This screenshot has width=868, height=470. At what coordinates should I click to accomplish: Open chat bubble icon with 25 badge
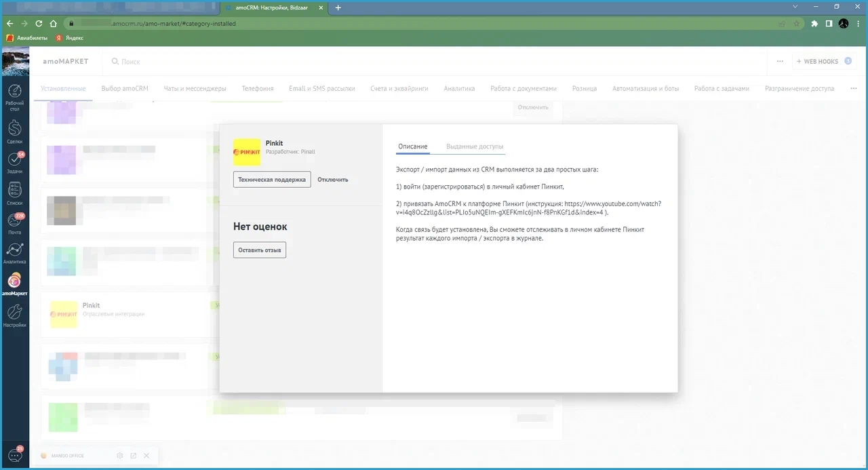(x=14, y=455)
